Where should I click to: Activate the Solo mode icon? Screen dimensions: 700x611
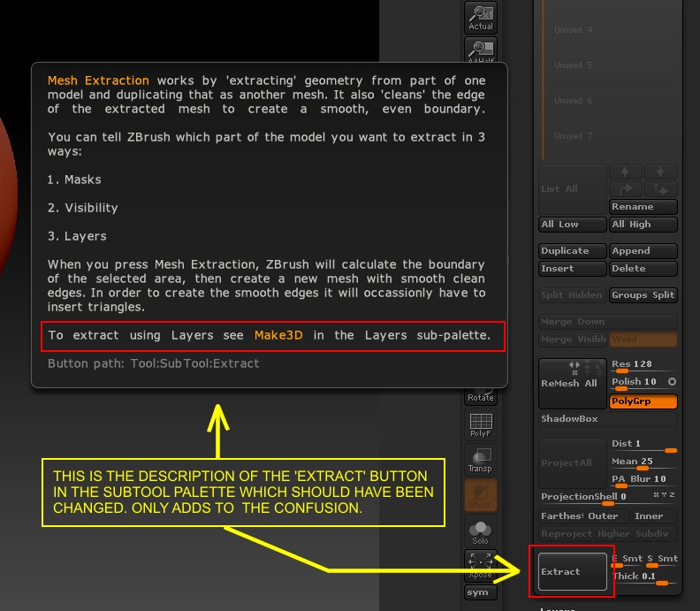(480, 531)
